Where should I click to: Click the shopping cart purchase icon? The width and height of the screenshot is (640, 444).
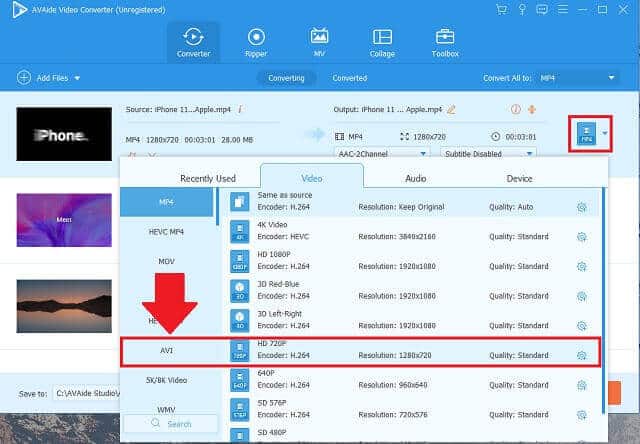click(502, 9)
